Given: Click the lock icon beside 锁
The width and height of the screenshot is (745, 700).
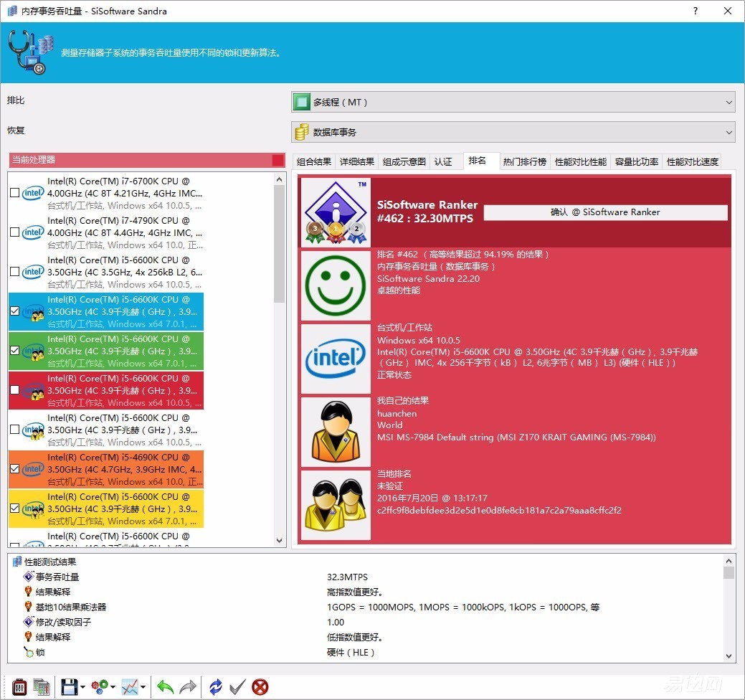Looking at the screenshot, I should [29, 652].
